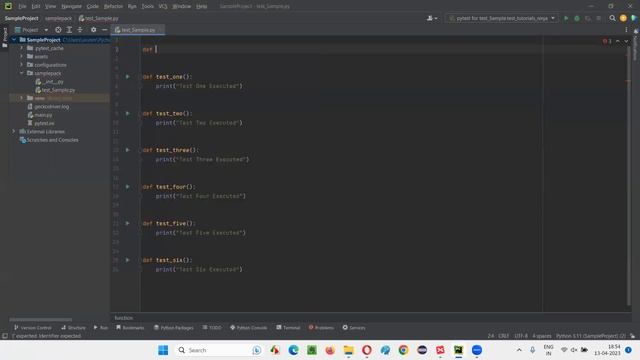Hide the Project panel with minus icon
The width and height of the screenshot is (640, 360).
coord(104,30)
